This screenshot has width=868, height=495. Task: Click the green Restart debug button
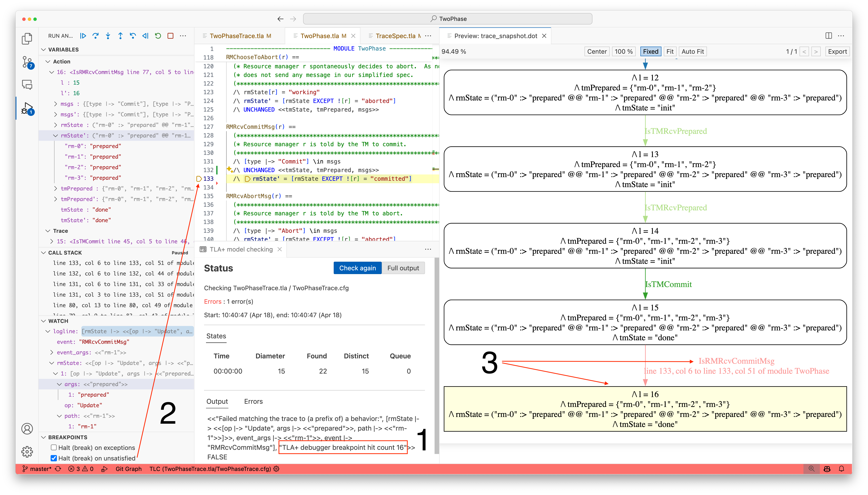158,36
